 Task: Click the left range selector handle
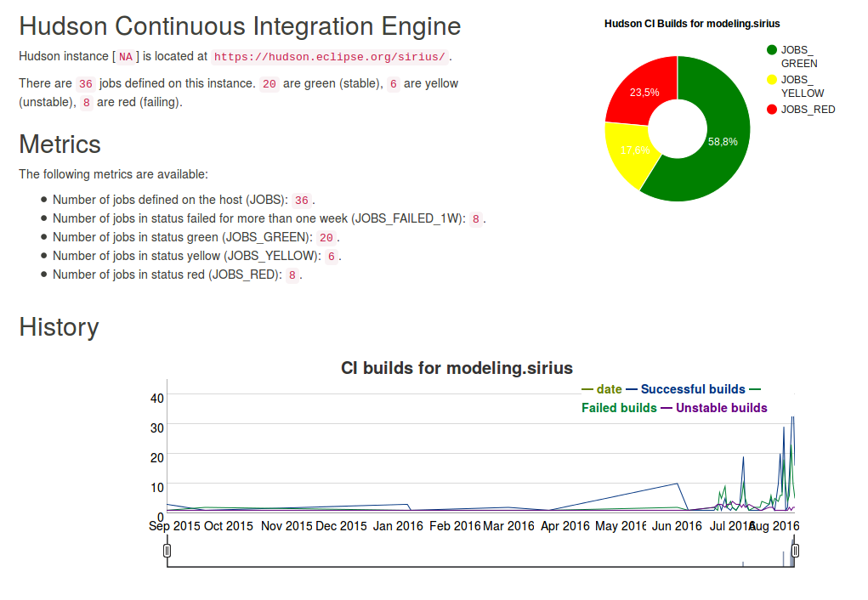[x=167, y=551]
